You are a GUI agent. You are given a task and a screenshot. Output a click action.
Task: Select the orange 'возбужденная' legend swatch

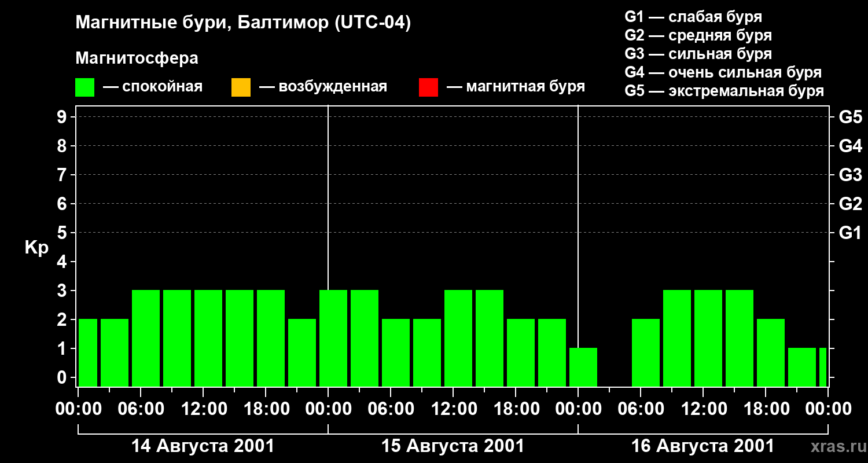241,87
